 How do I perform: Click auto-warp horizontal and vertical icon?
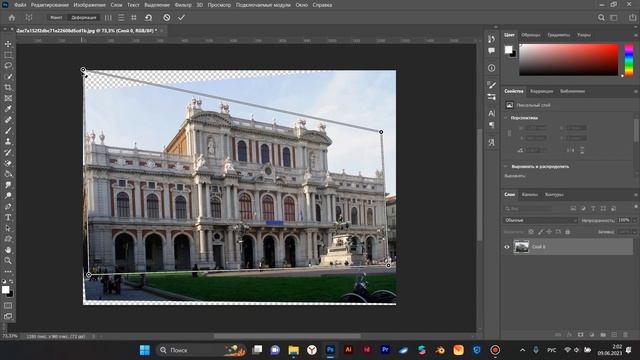pyautogui.click(x=133, y=18)
